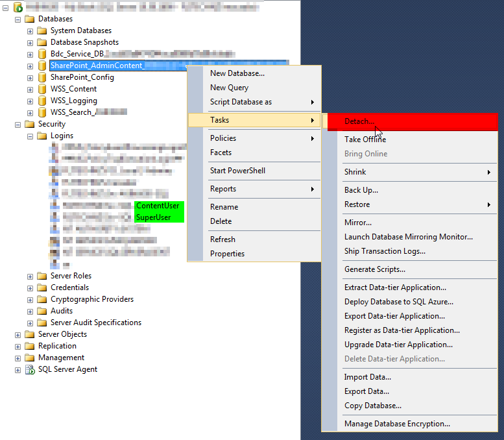
Task: Collapse the Logins node
Action: coord(30,136)
